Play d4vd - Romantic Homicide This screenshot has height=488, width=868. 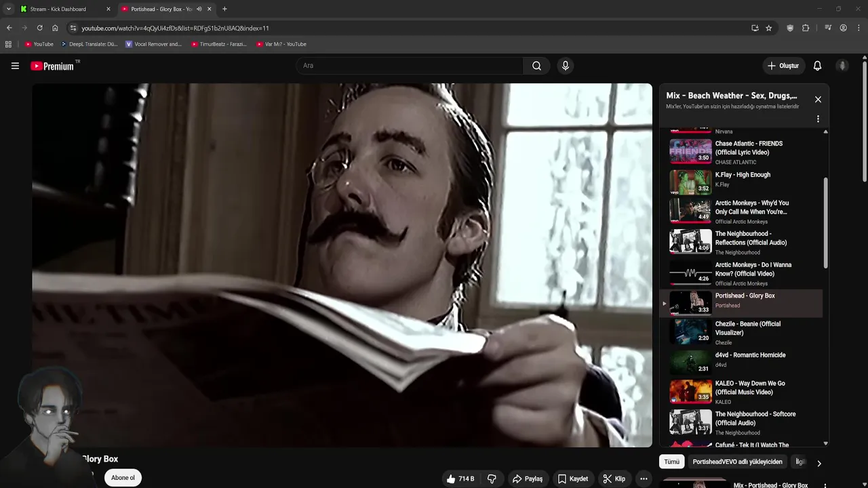pos(741,362)
